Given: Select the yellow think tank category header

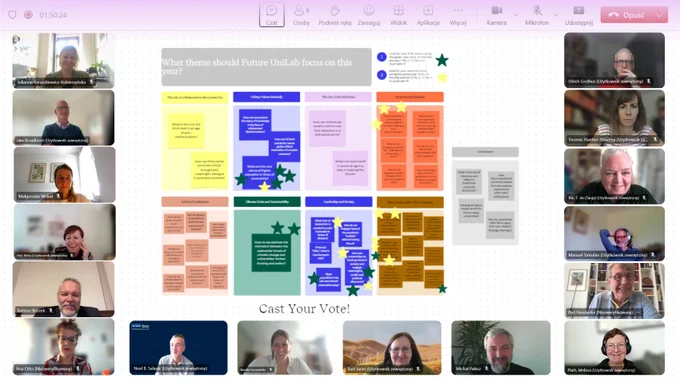Looking at the screenshot, I should point(195,97).
